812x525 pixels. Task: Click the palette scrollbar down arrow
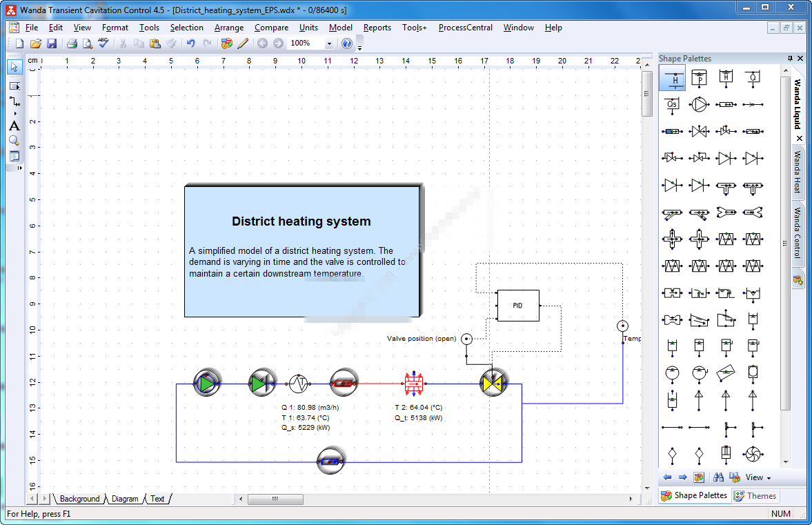786,462
